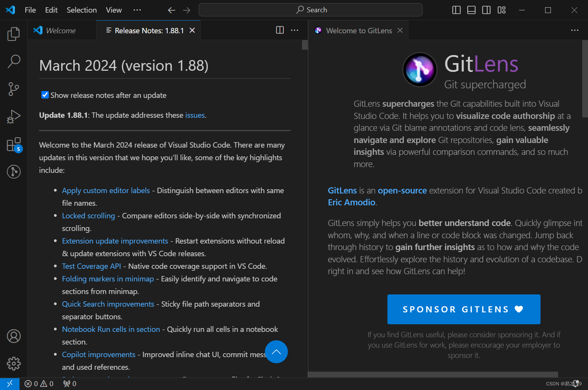
Task: Click the GitLens page vertical scrollbar thumb
Action: point(585,78)
